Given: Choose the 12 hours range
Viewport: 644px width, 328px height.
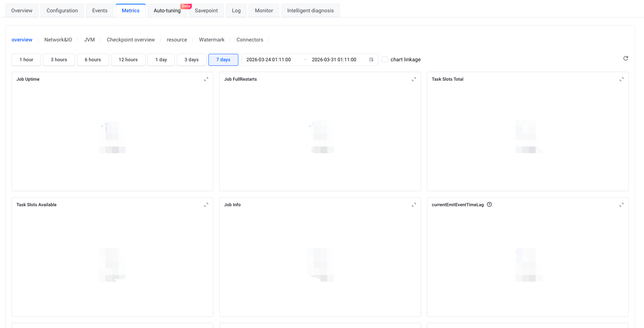Looking at the screenshot, I should [128, 60].
